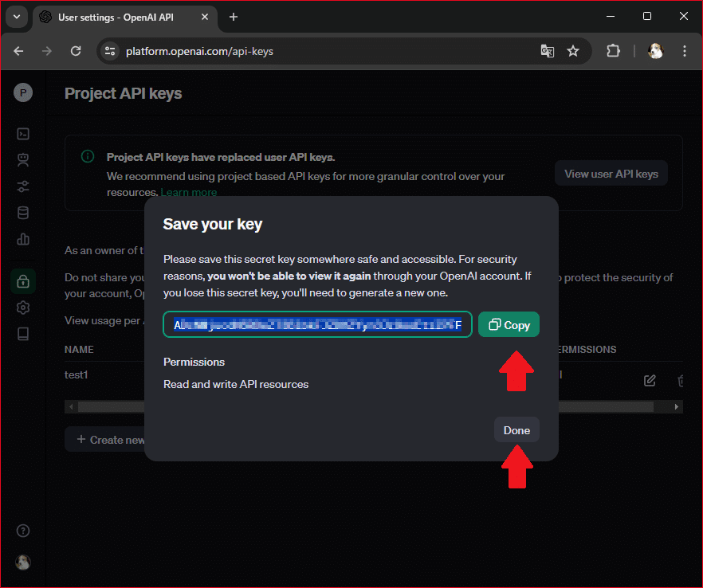703x588 pixels.
Task: Open the Assistants robot icon in the sidebar
Action: (23, 160)
